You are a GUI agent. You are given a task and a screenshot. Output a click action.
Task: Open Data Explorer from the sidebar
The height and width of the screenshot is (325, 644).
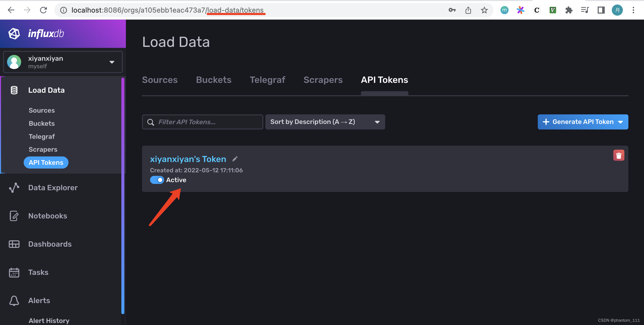[x=53, y=187]
